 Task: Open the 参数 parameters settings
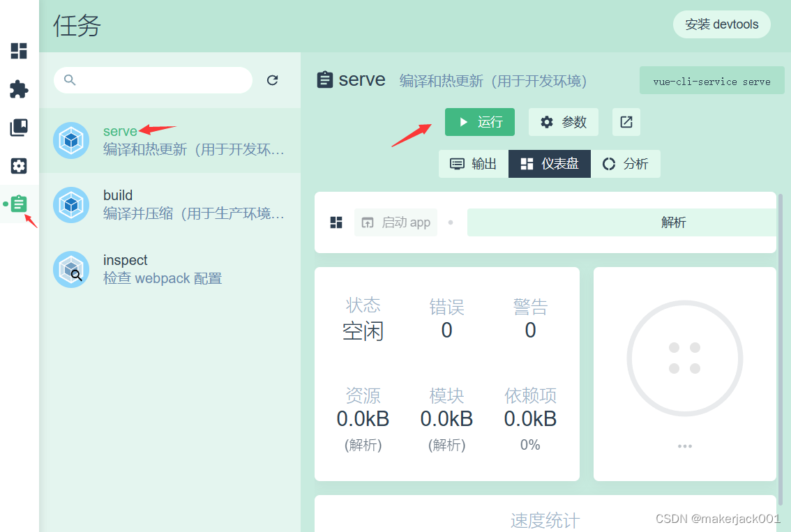pos(564,122)
